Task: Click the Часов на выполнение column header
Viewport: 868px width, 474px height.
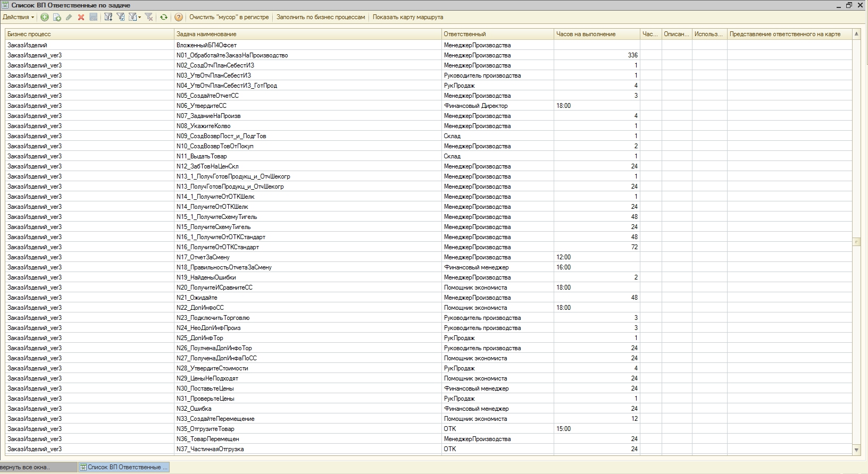Action: 597,34
